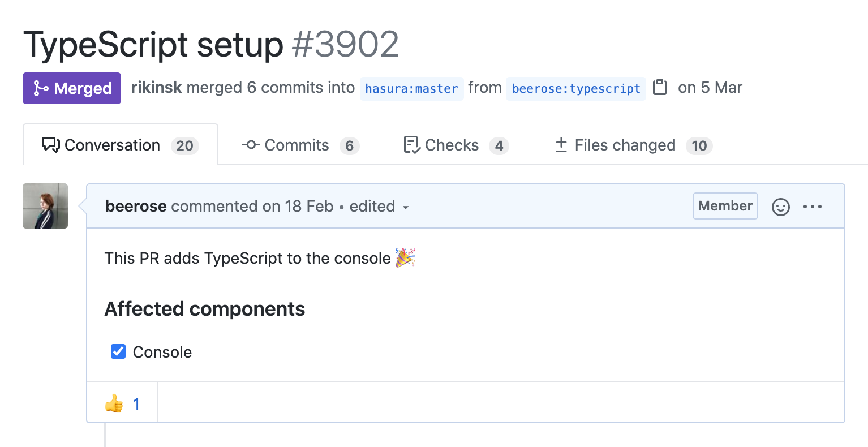Click the Checks tab checklist icon

(411, 145)
